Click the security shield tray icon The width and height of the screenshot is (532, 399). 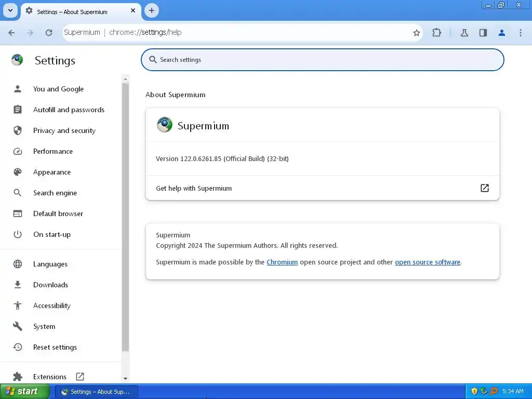click(x=474, y=391)
